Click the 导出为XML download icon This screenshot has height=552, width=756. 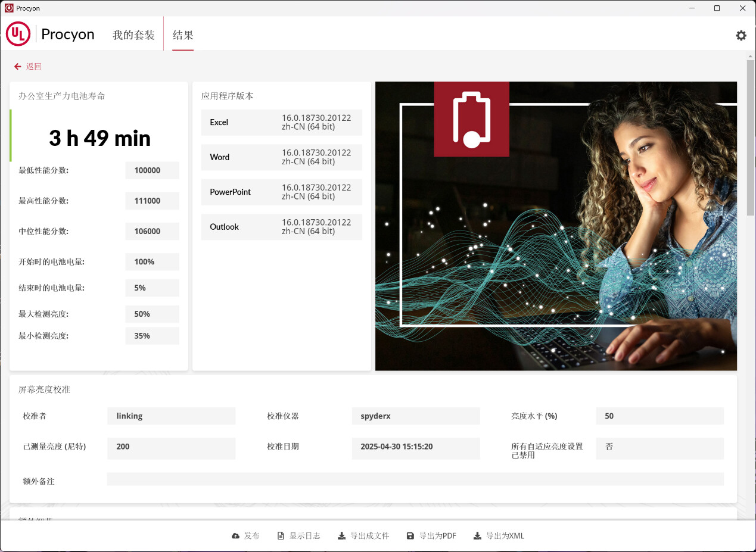pyautogui.click(x=477, y=536)
